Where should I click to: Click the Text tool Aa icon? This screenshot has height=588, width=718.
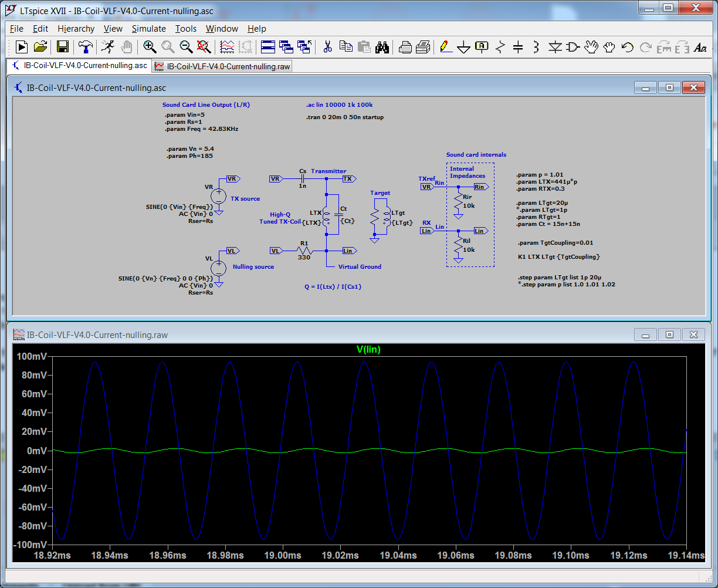700,47
